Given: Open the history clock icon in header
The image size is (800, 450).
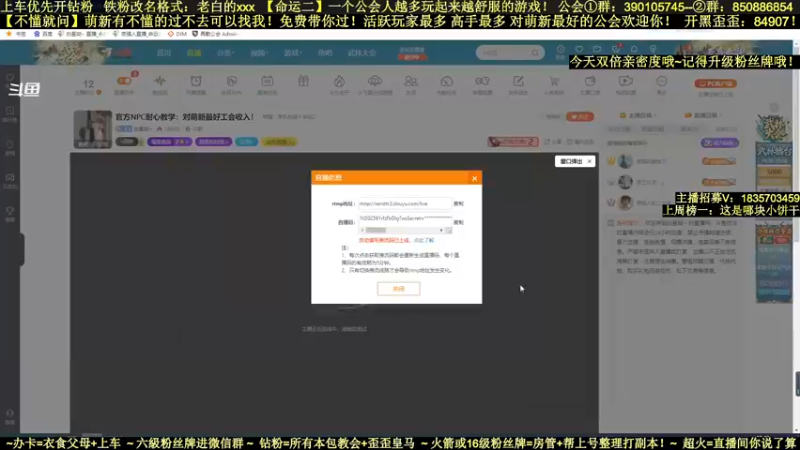Looking at the screenshot, I should 561,49.
